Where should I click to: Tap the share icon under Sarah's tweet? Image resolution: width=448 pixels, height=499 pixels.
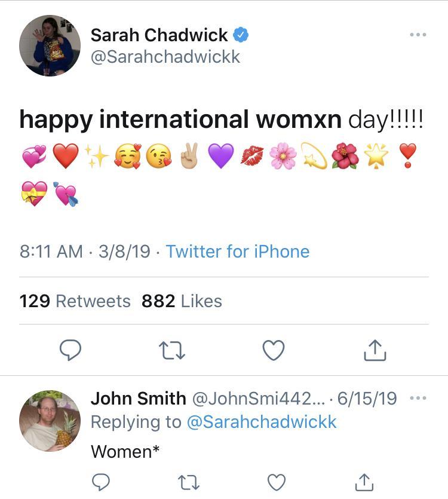(375, 350)
